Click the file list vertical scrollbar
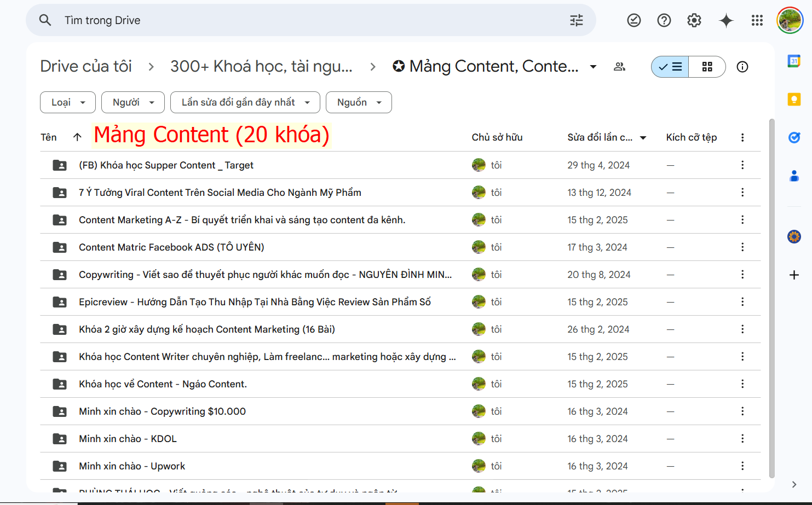812x505 pixels. click(772, 298)
